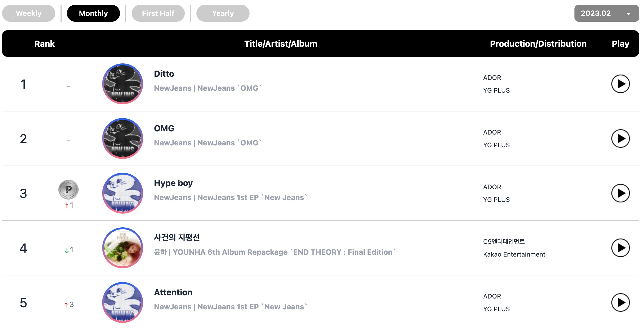Viewport: 644px width, 329px height.
Task: Play the song Attention
Action: 620,302
